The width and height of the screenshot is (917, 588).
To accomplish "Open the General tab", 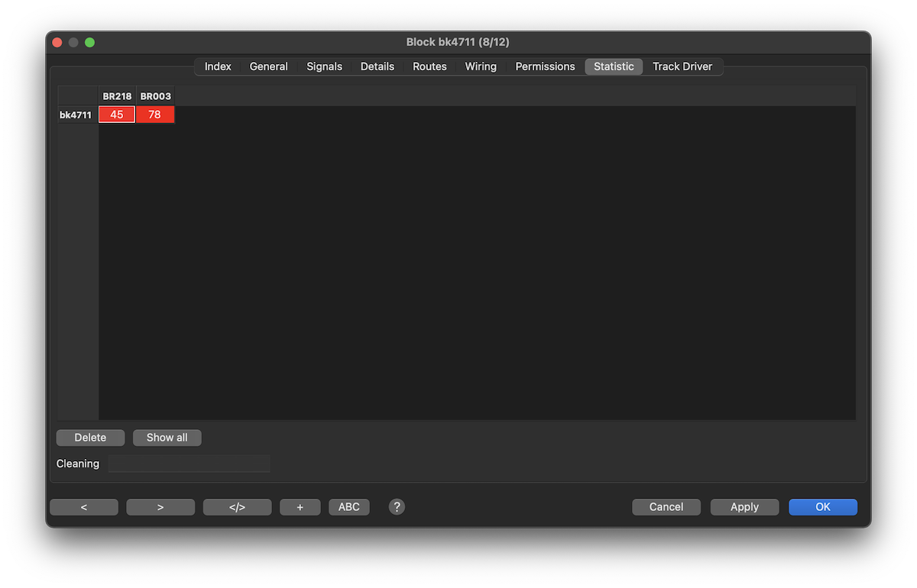I will pos(268,66).
